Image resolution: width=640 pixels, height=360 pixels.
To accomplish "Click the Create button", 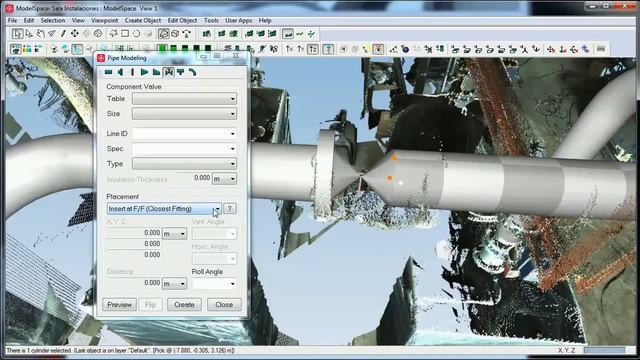I will pos(184,304).
